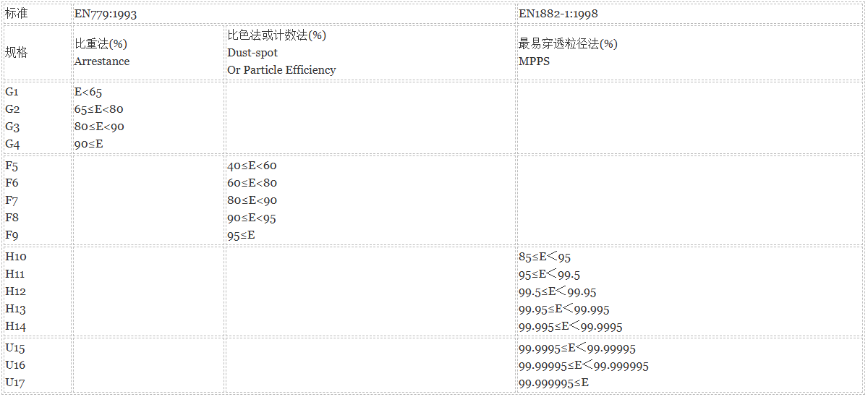Click the 40≤E<60 efficiency value
The image size is (868, 397).
(x=252, y=166)
